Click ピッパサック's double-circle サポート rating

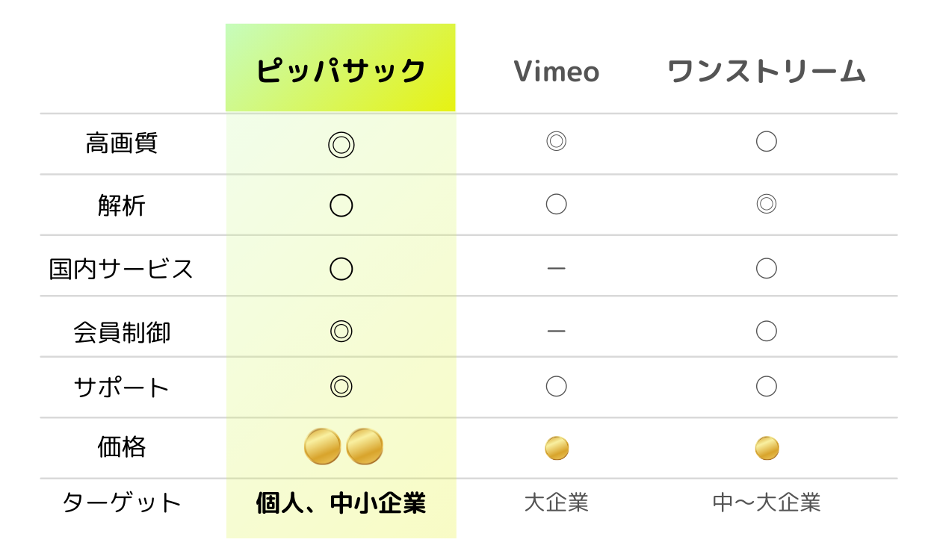pyautogui.click(x=341, y=386)
